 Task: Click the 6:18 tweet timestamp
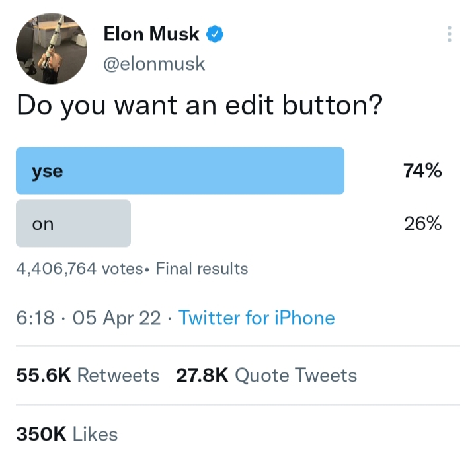35,318
